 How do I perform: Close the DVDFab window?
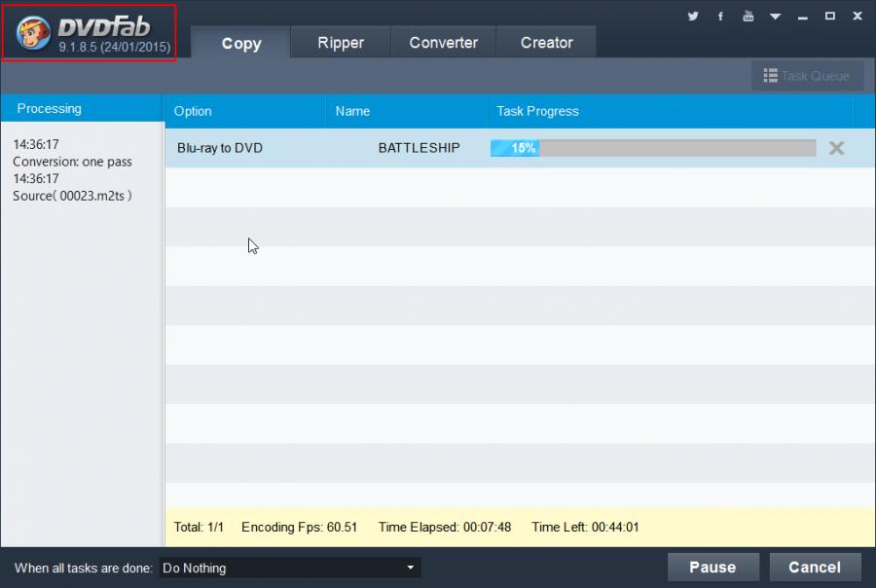click(x=858, y=17)
